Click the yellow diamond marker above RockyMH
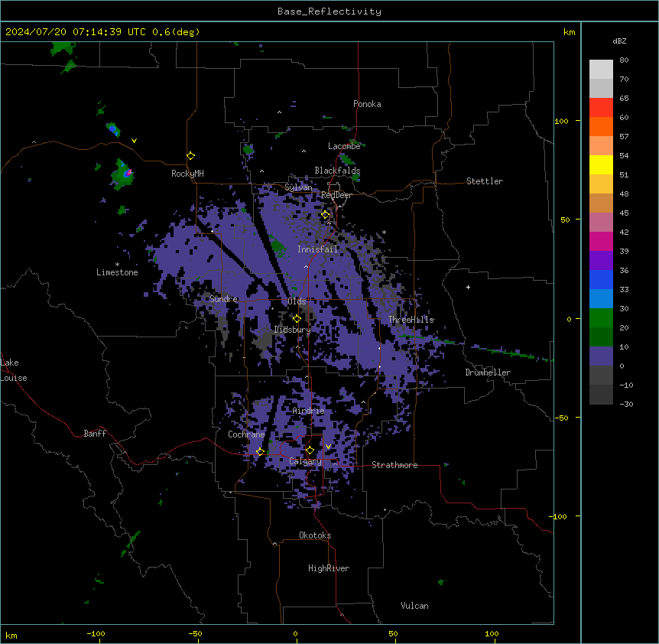The width and height of the screenshot is (659, 644). coord(191,156)
